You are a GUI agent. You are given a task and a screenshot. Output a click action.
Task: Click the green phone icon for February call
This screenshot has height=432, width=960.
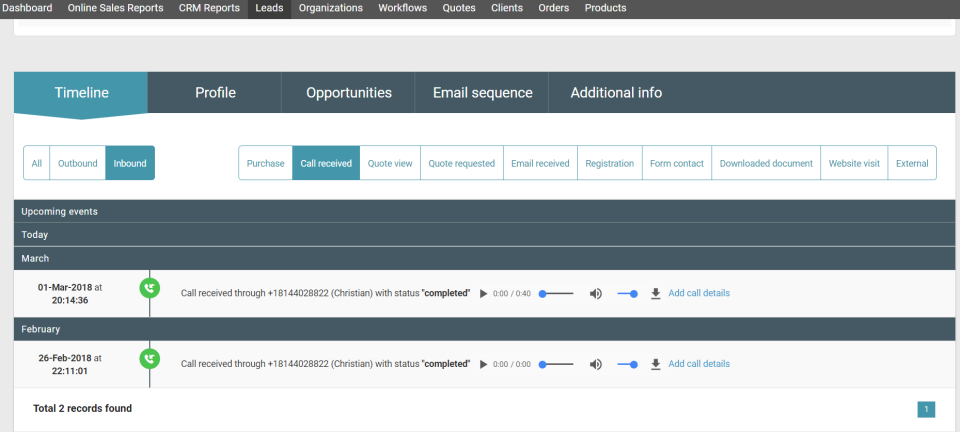(150, 359)
